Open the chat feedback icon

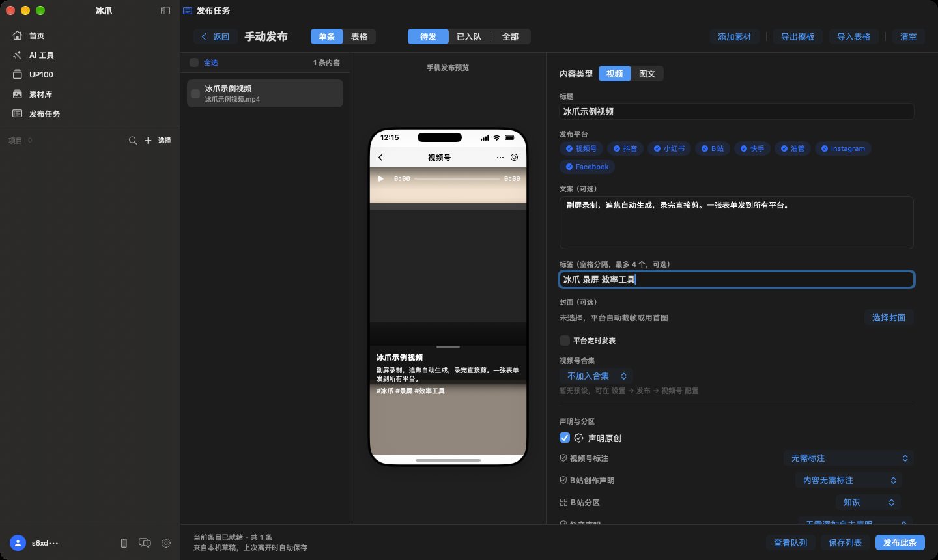tap(145, 543)
